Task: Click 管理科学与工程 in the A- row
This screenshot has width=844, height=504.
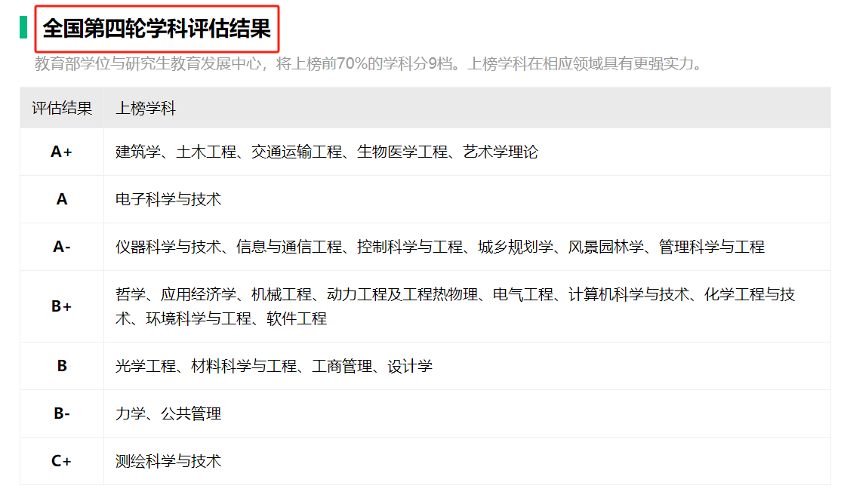Action: 712,247
